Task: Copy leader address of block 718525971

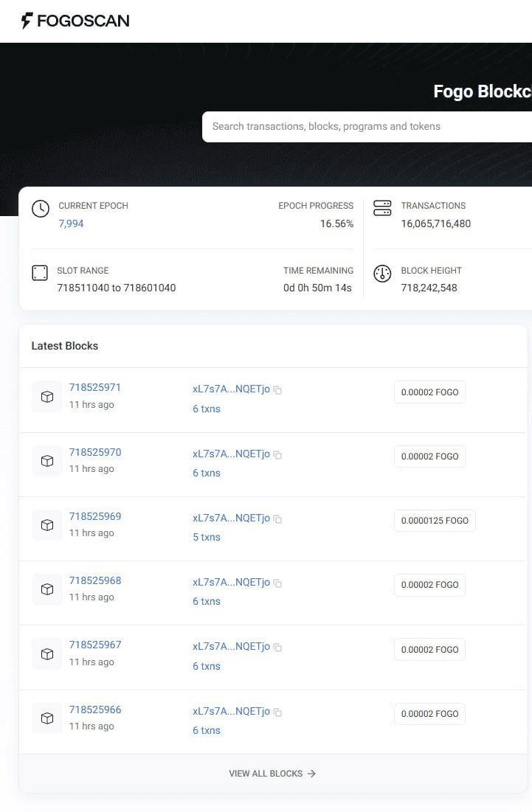Action: (x=277, y=390)
